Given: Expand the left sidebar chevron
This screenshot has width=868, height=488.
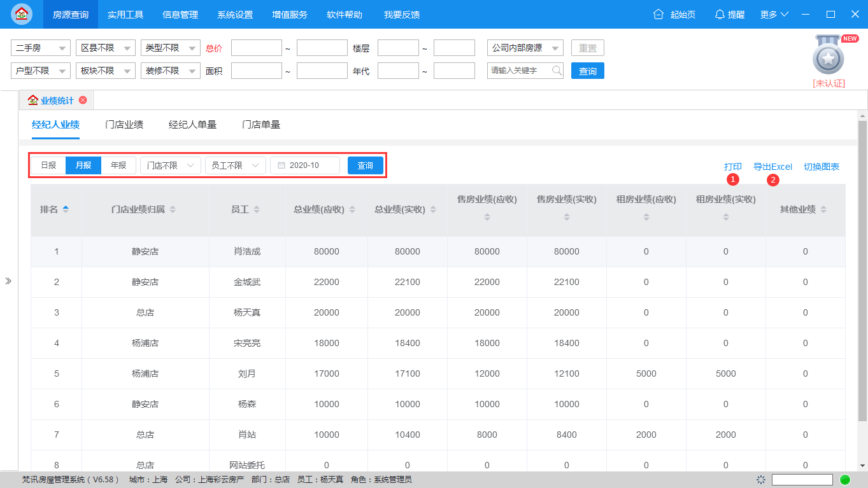Looking at the screenshot, I should pyautogui.click(x=8, y=281).
